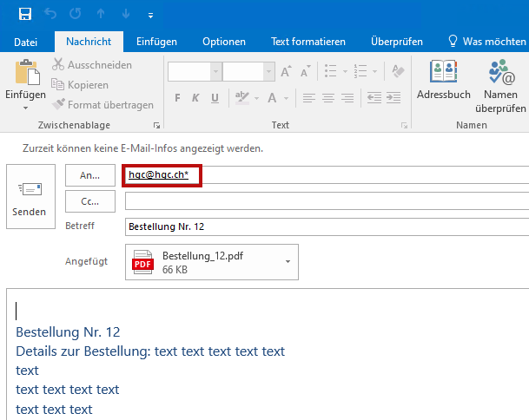This screenshot has height=420, width=529.
Task: Click the decrease indent icon
Action: 374,98
